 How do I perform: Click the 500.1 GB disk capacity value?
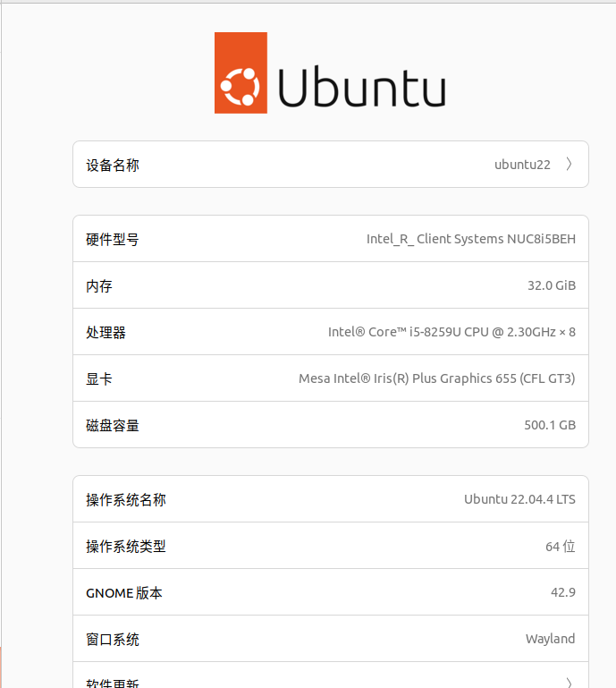tap(550, 425)
